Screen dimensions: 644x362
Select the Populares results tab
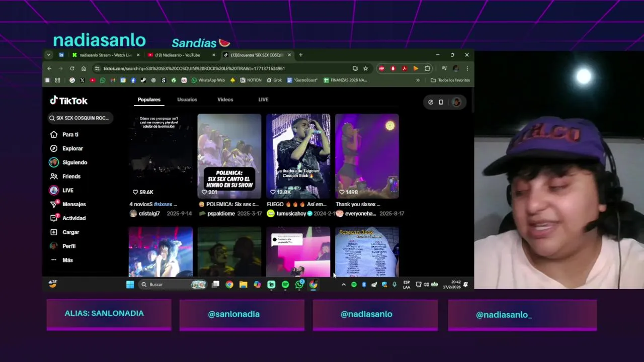point(149,100)
